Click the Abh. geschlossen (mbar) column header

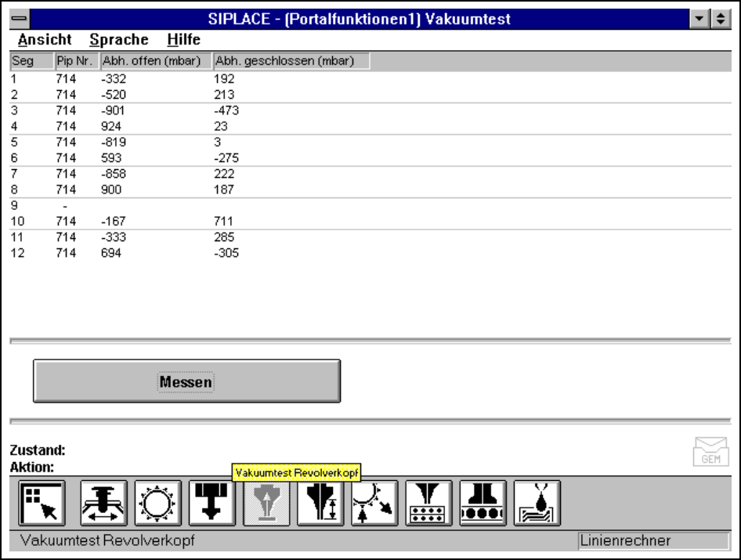point(291,61)
